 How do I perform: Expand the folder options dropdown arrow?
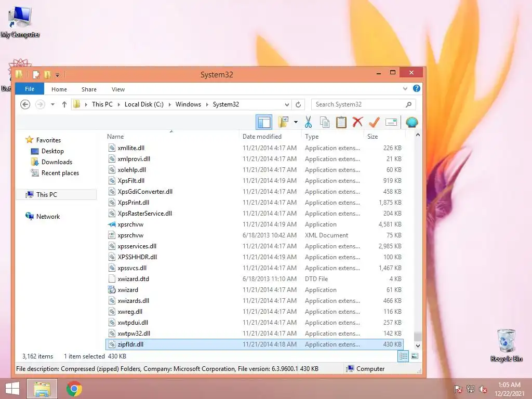(296, 122)
